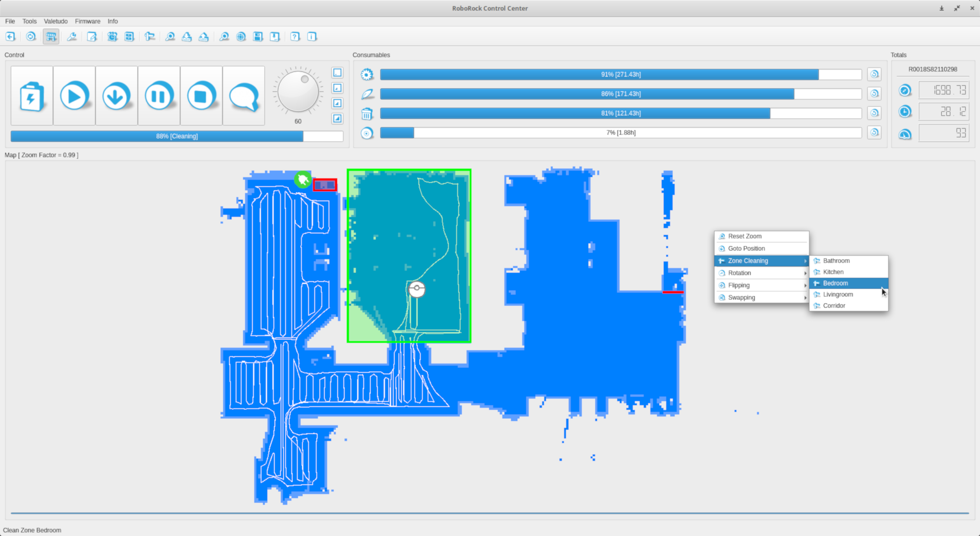
Task: Select the lowest fan power preset button
Action: point(337,73)
